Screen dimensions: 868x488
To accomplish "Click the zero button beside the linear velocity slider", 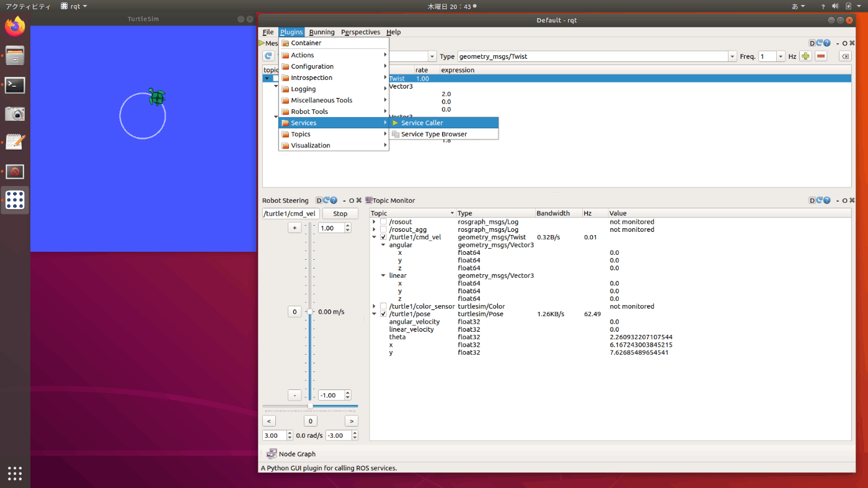I will [x=294, y=312].
